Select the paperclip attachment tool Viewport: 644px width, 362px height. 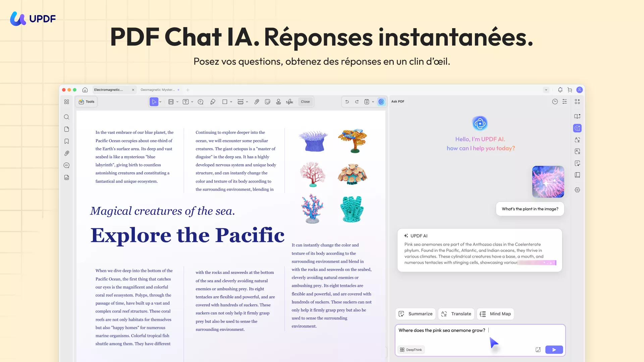click(x=257, y=102)
